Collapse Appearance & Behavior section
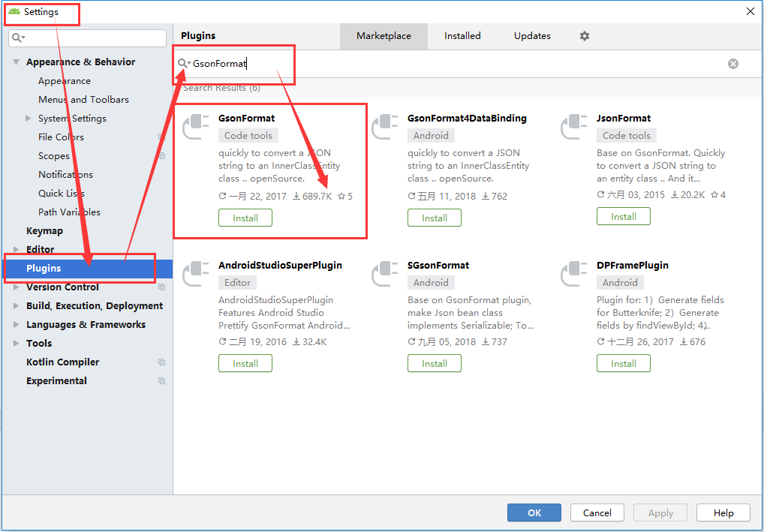Viewport: 764px width, 532px height. tap(16, 62)
